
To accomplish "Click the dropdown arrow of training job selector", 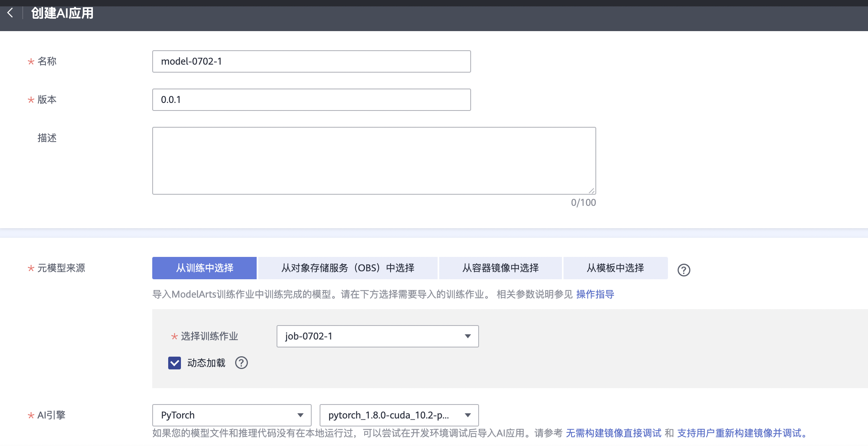I will [x=468, y=336].
